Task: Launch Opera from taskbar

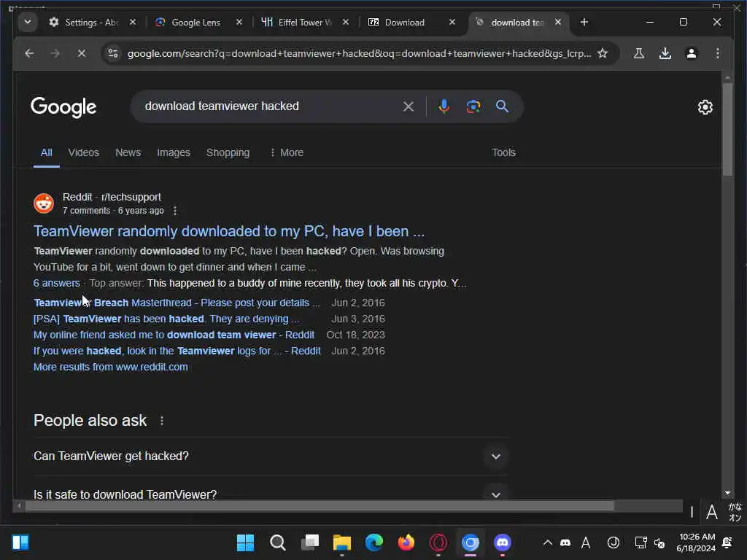Action: [x=438, y=542]
